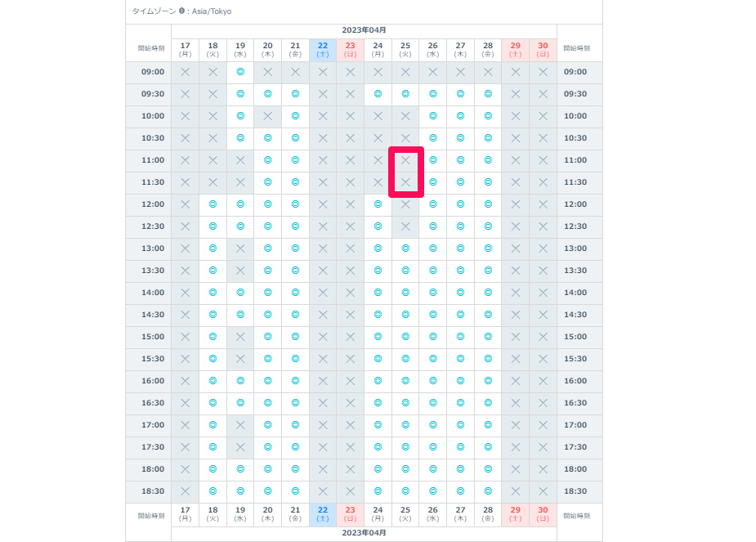This screenshot has width=756, height=542.
Task: Click the '23 (日)' date in top header
Action: (x=351, y=50)
